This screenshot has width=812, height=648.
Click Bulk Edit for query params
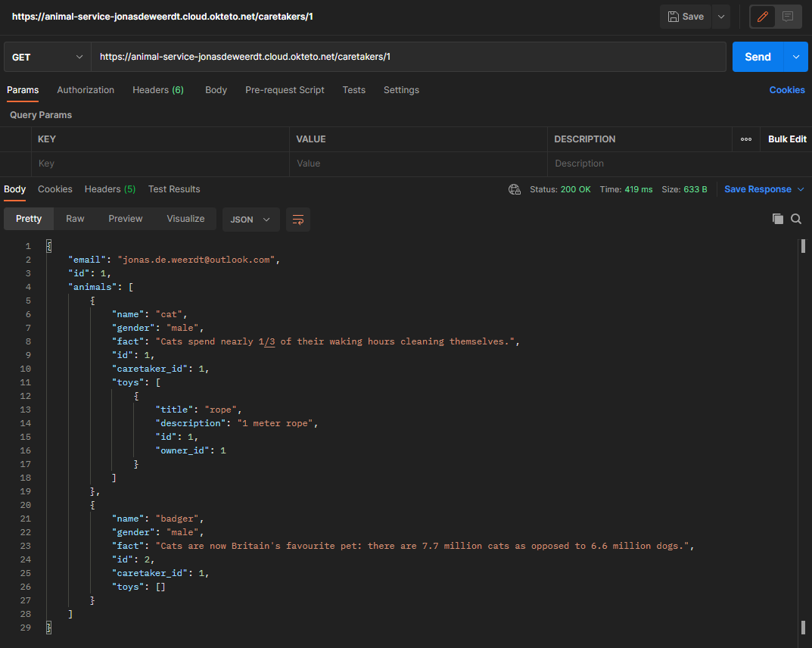pyautogui.click(x=787, y=139)
